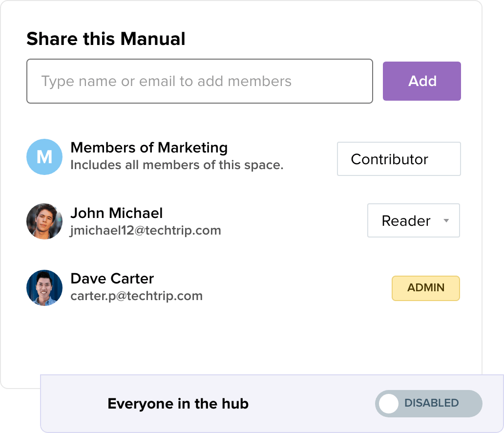
Task: Toggle the Everyone in the hub switch
Action: coord(428,404)
